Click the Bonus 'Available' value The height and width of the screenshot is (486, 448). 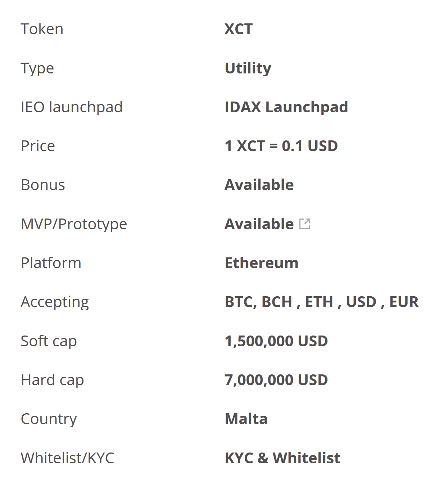coord(259,185)
